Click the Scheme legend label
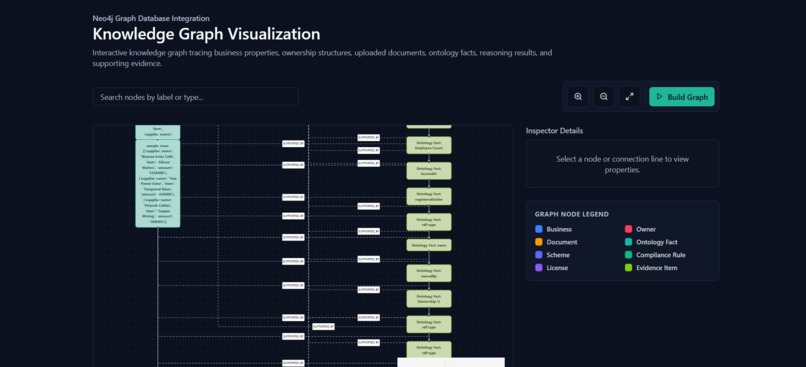The height and width of the screenshot is (367, 806). click(x=558, y=255)
